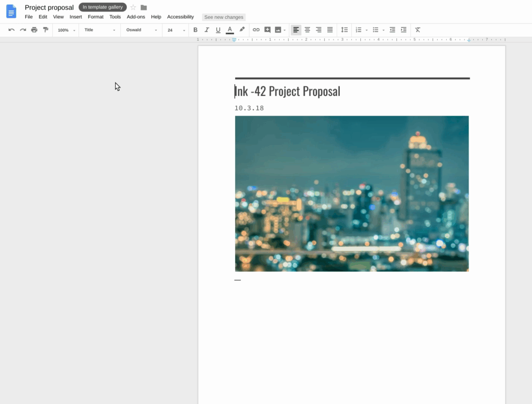The width and height of the screenshot is (532, 404).
Task: Add a comment with the comment icon
Action: 268,30
